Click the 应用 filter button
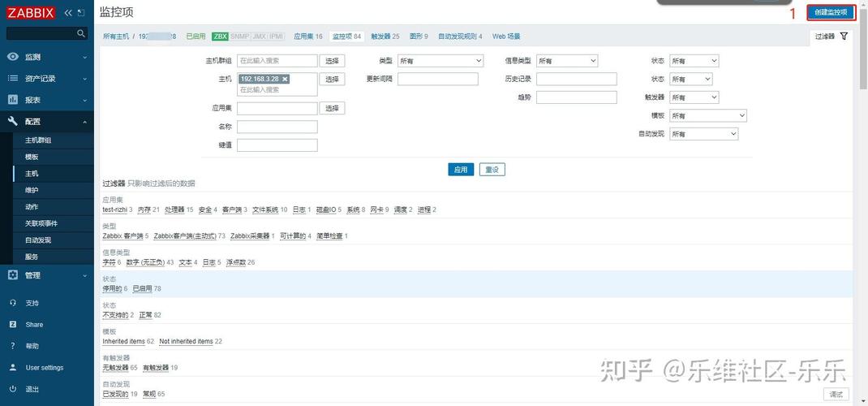 (461, 170)
